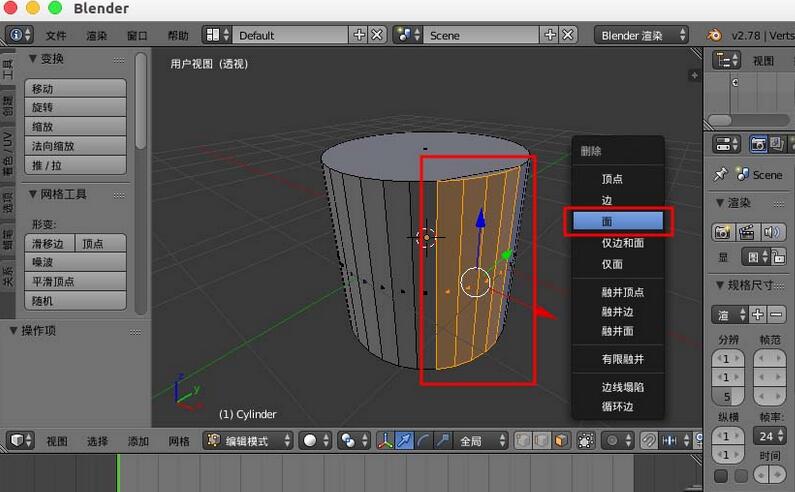Image resolution: width=795 pixels, height=492 pixels.
Task: Click the screen layout browse icon beside Default
Action: [216, 35]
